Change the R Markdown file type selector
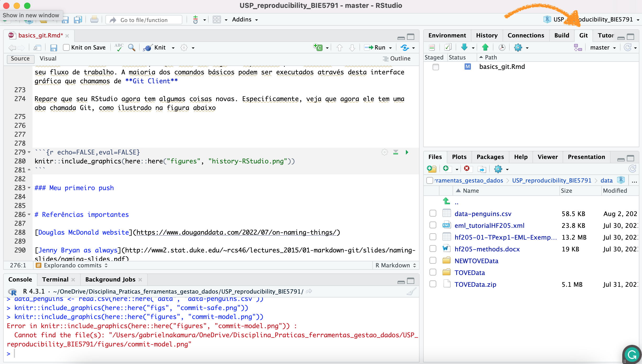The width and height of the screenshot is (642, 364). 396,265
